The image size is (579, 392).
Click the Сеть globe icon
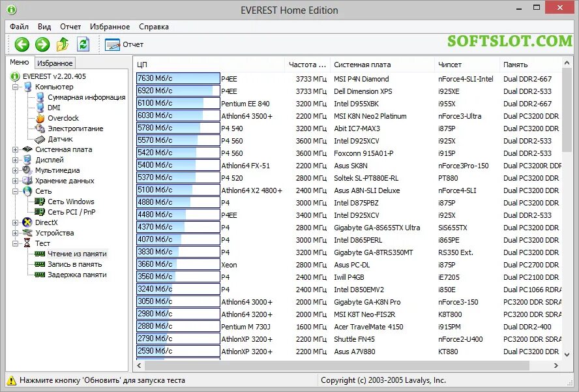(x=27, y=191)
